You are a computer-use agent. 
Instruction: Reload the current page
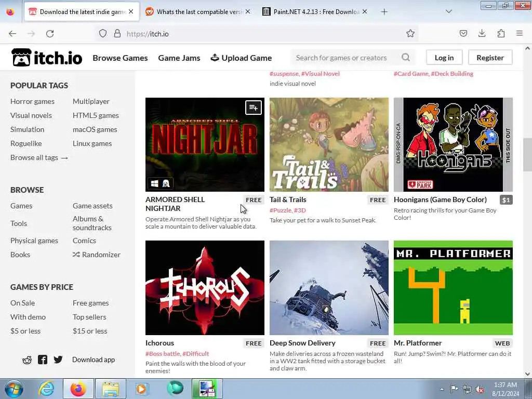click(50, 34)
